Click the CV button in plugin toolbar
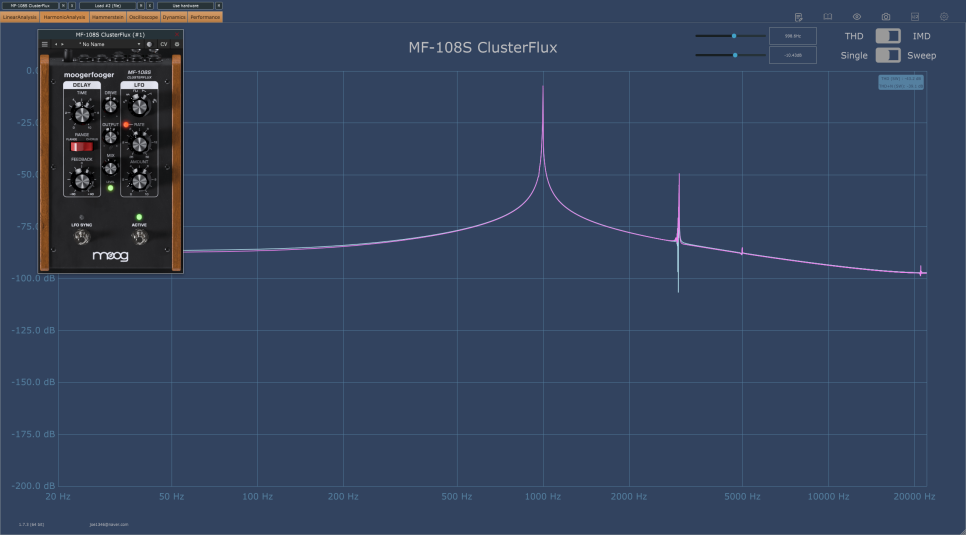The image size is (966, 535). pyautogui.click(x=163, y=44)
